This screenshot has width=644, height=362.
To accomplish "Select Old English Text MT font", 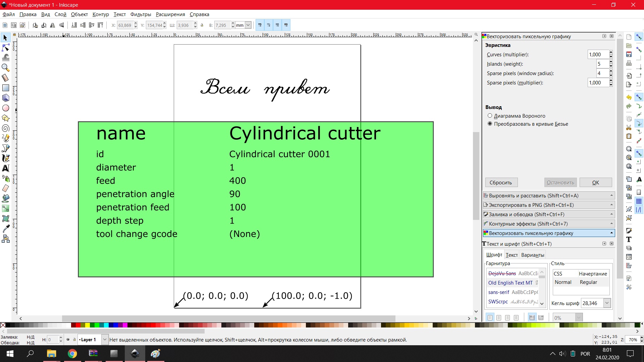I will [x=510, y=283].
